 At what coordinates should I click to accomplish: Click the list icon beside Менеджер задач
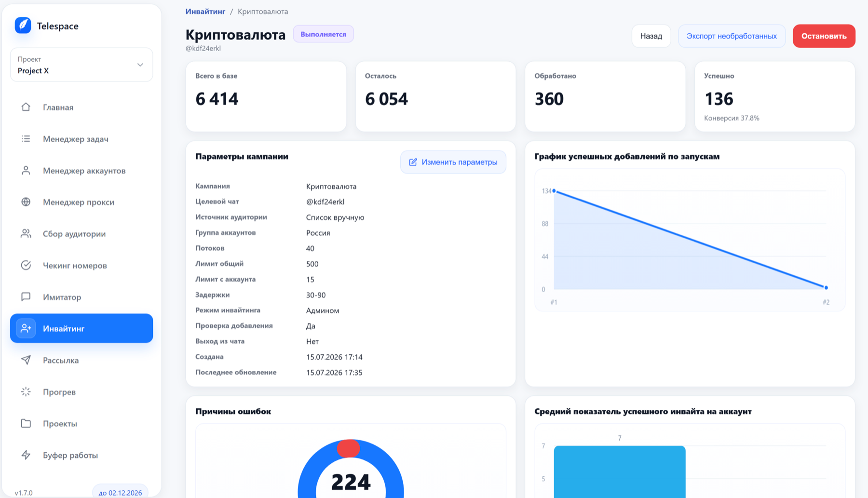26,139
